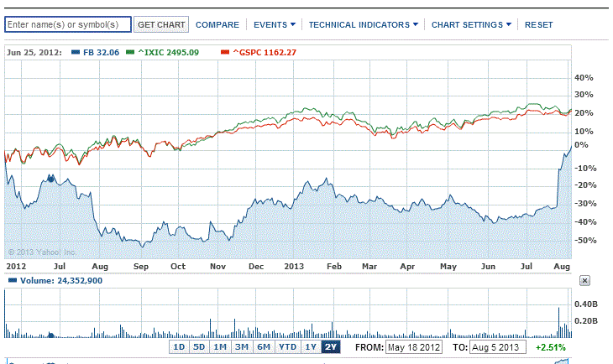Click the 0.40B volume axis label

point(586,304)
